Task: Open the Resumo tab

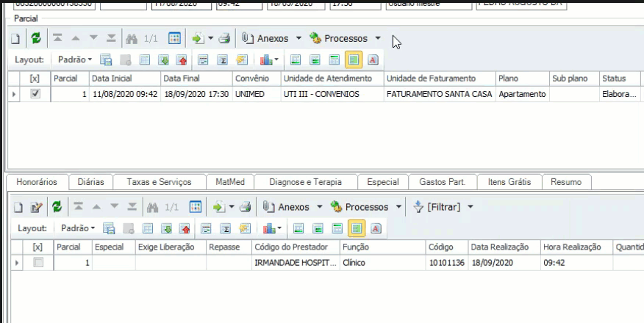Action: 566,182
